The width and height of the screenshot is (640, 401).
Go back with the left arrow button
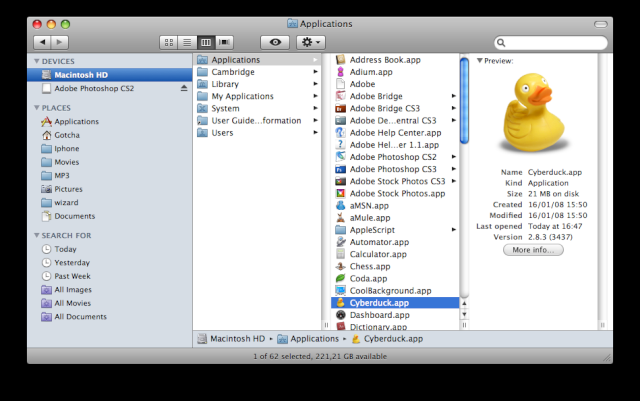[x=42, y=42]
